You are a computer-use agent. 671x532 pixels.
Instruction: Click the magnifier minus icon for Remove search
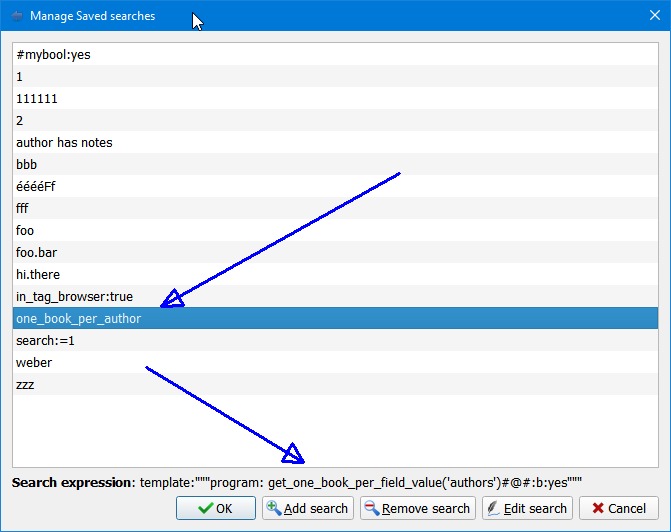click(371, 508)
